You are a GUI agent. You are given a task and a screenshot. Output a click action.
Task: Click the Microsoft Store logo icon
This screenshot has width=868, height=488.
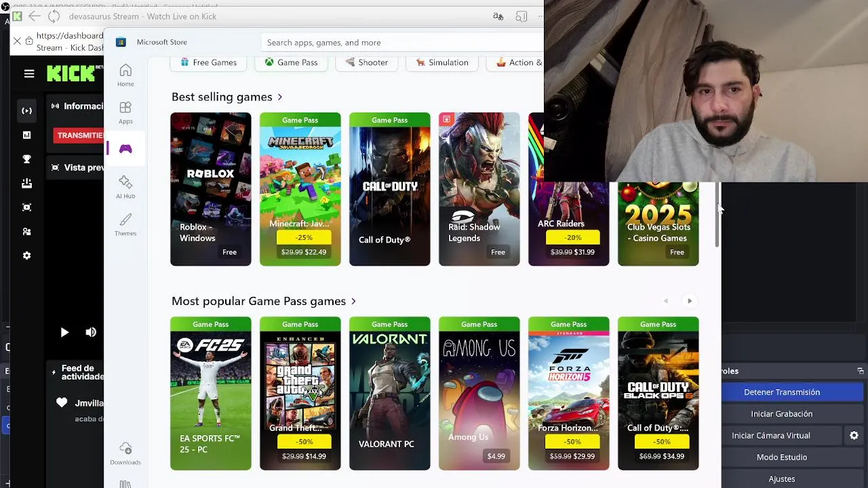pyautogui.click(x=121, y=42)
